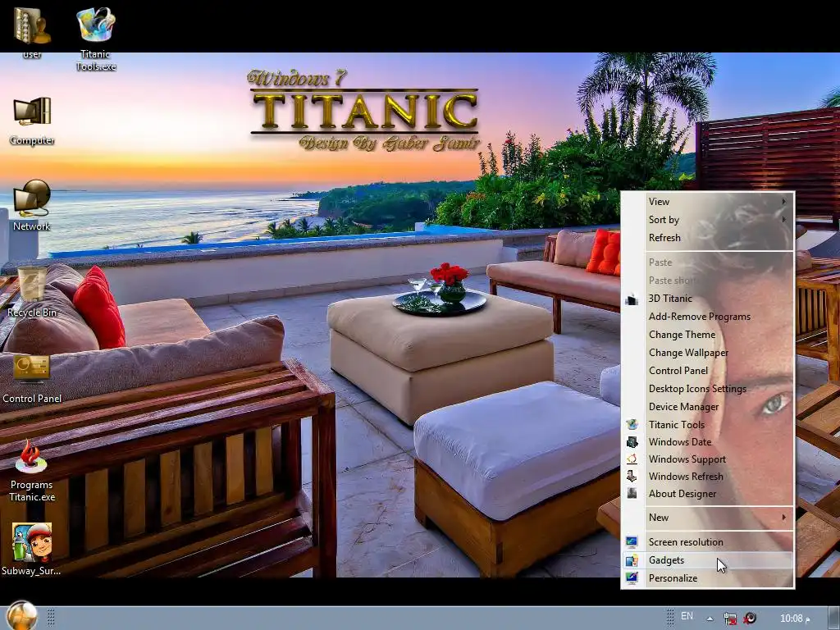
Task: Click the Personalize menu icon
Action: click(632, 578)
